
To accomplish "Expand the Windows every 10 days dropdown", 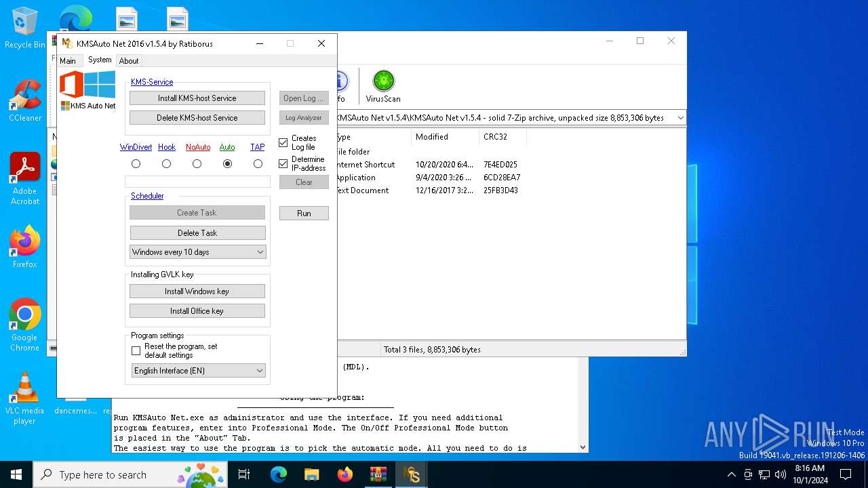I will coord(260,252).
